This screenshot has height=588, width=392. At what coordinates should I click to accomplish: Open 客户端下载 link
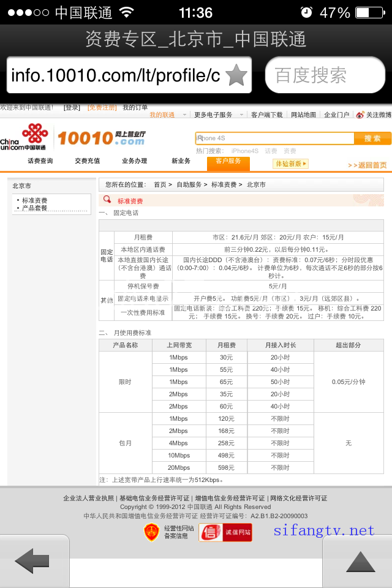point(266,115)
